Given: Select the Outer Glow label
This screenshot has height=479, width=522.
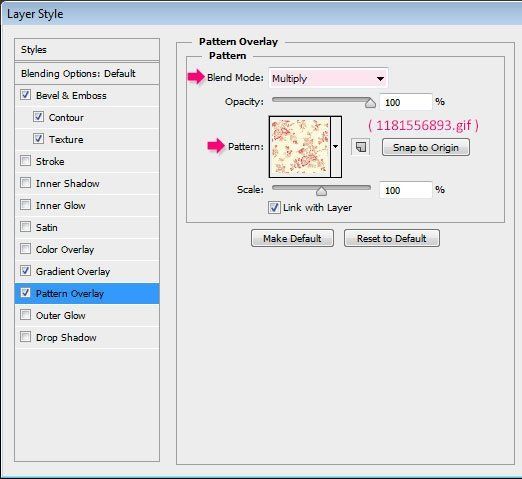Looking at the screenshot, I should [61, 316].
